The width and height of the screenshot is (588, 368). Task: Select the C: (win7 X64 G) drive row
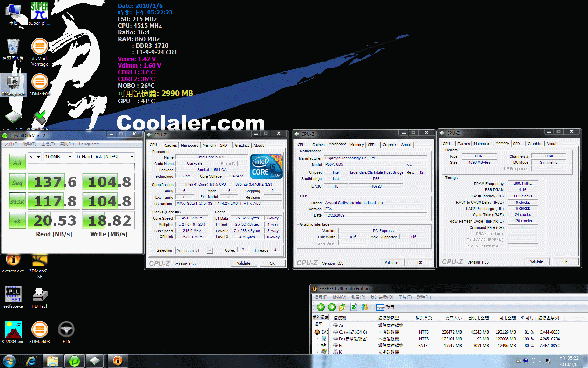tap(446, 332)
